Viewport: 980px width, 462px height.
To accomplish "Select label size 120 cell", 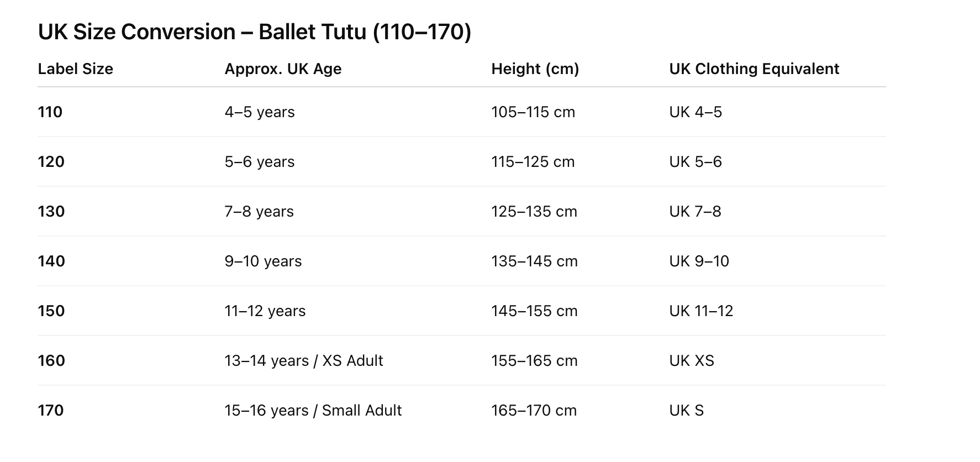I will pos(51,162).
